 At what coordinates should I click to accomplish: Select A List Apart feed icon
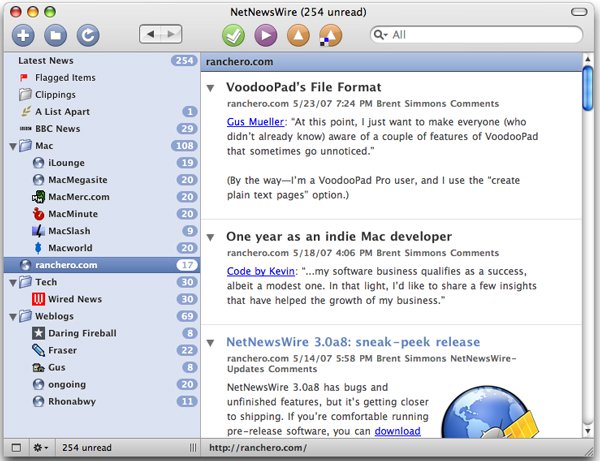point(25,111)
